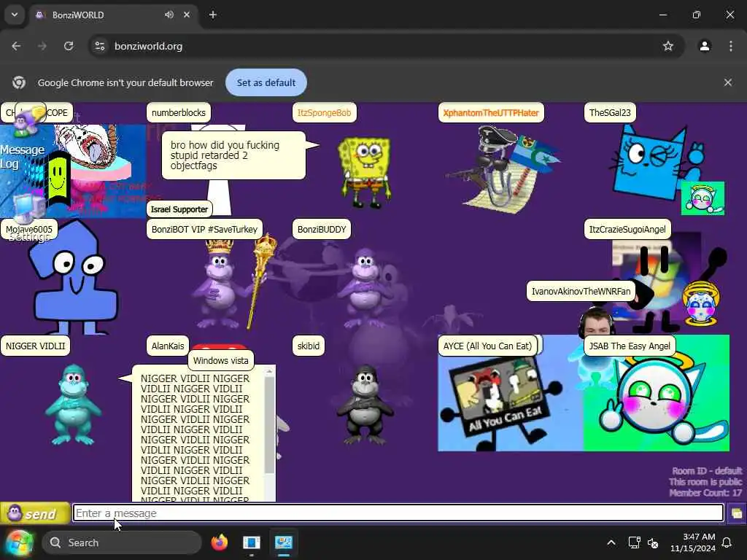Click the JSAB The Easy Angel tag
Screen dimensions: 747x560
pos(630,346)
